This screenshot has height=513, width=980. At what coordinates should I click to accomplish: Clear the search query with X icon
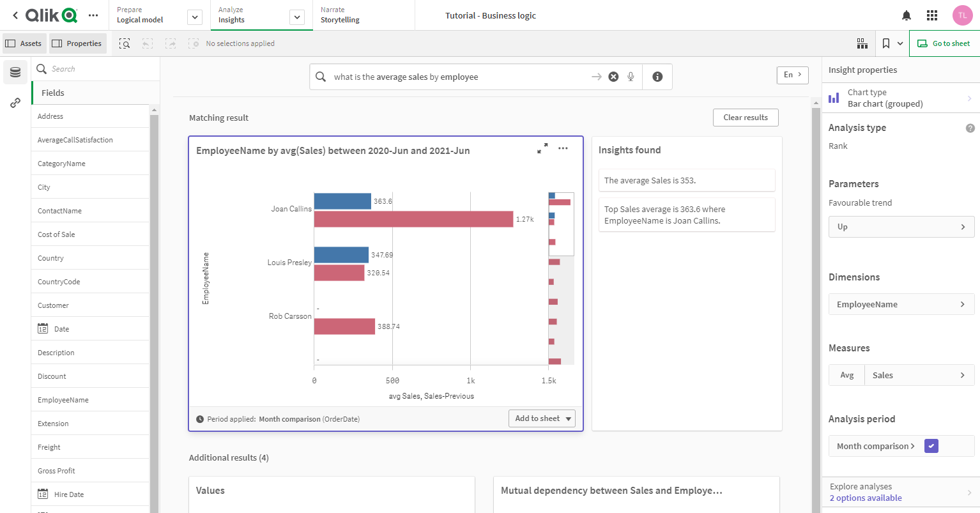point(613,77)
